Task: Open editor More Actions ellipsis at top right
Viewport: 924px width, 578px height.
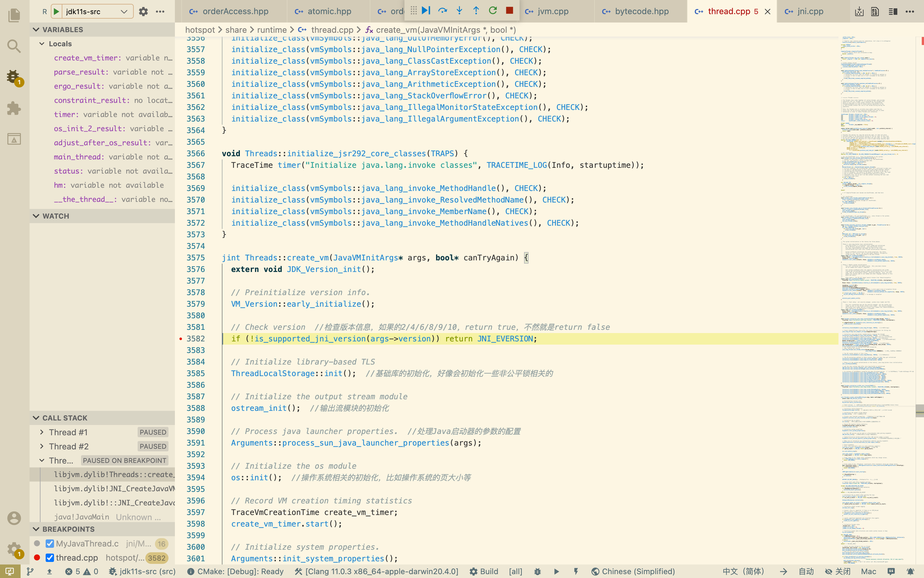Action: (910, 12)
